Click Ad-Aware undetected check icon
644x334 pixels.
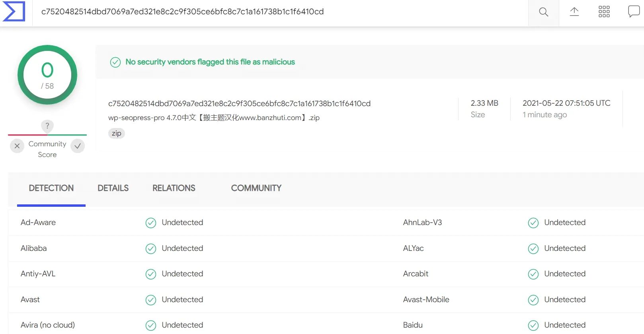tap(151, 223)
